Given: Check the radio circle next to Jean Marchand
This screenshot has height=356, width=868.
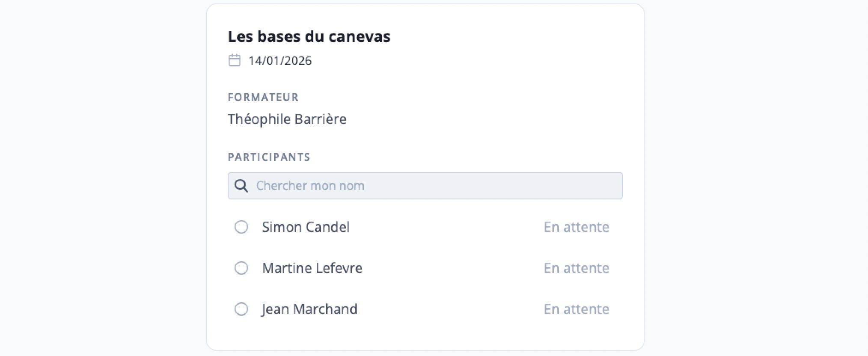Looking at the screenshot, I should pyautogui.click(x=241, y=309).
